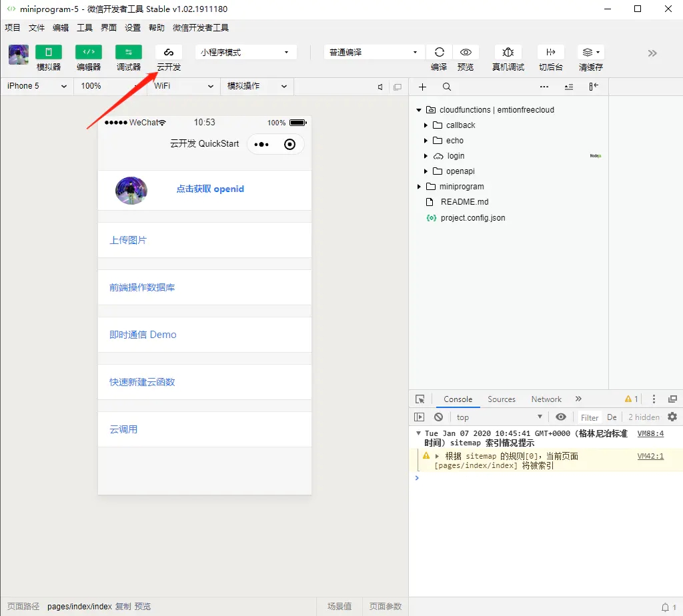Image resolution: width=683 pixels, height=616 pixels.
Task: Open cloud development console (云开发)
Action: point(169,52)
